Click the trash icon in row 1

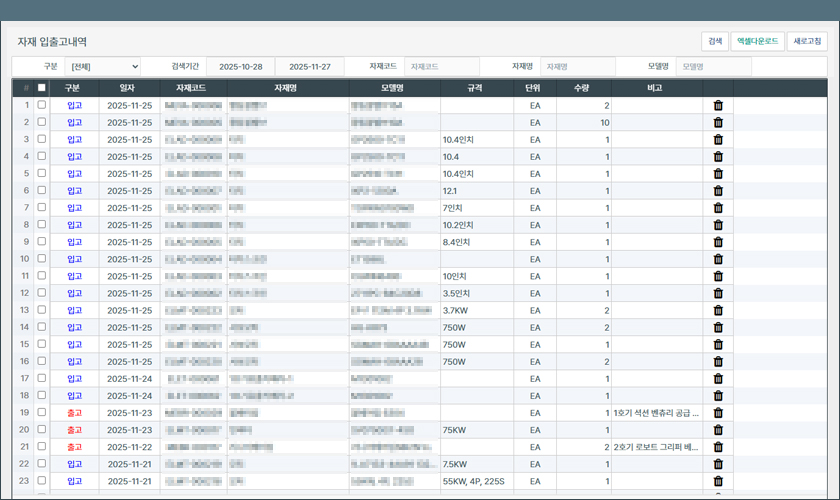[718, 105]
